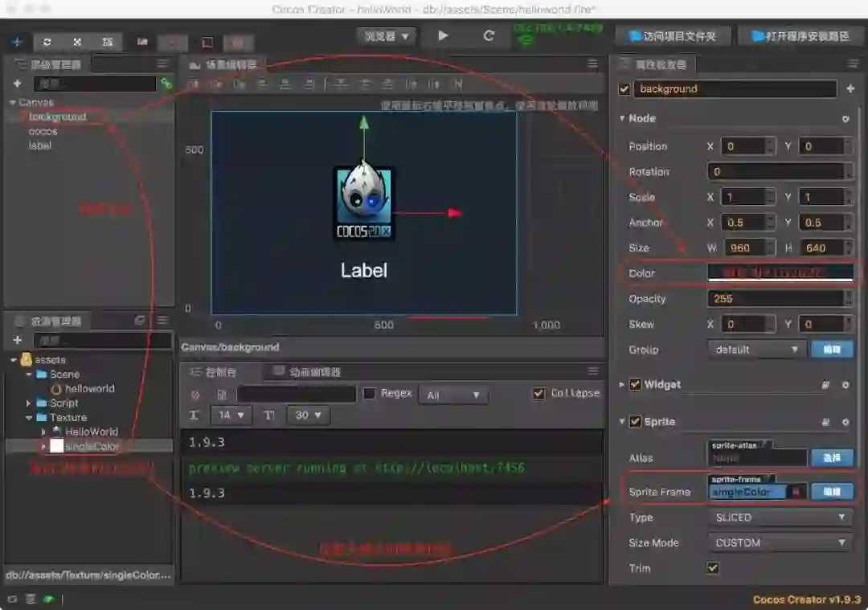This screenshot has width=868, height=610.
Task: Select the rect transform tool
Action: click(108, 42)
